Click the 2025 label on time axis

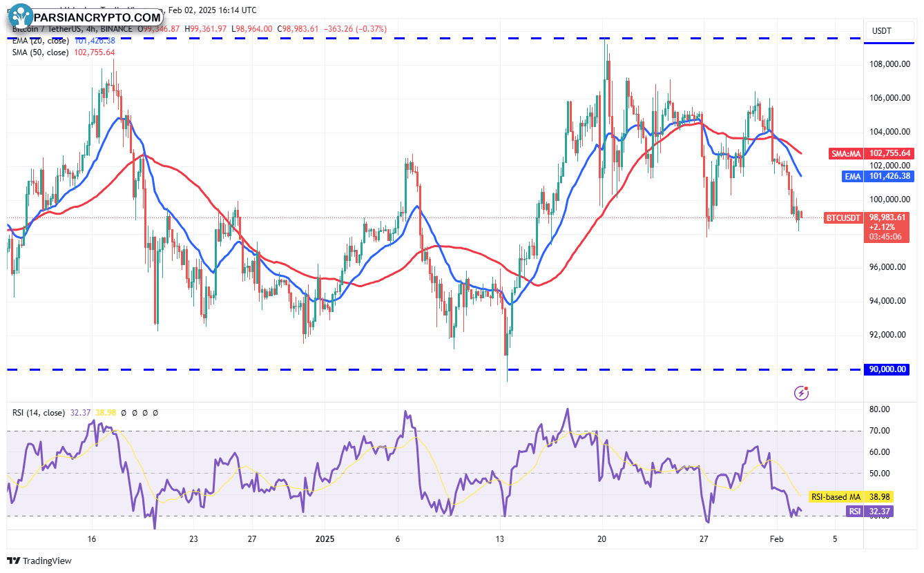click(324, 538)
